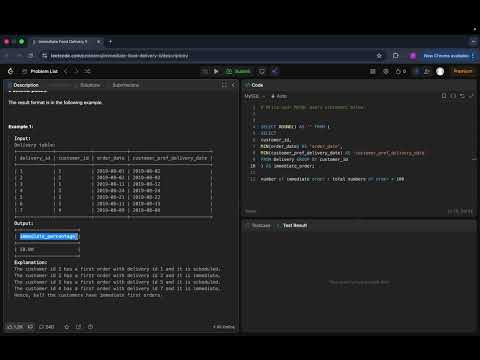Open the layout grid icon in header
The image size is (480, 360).
(373, 71)
